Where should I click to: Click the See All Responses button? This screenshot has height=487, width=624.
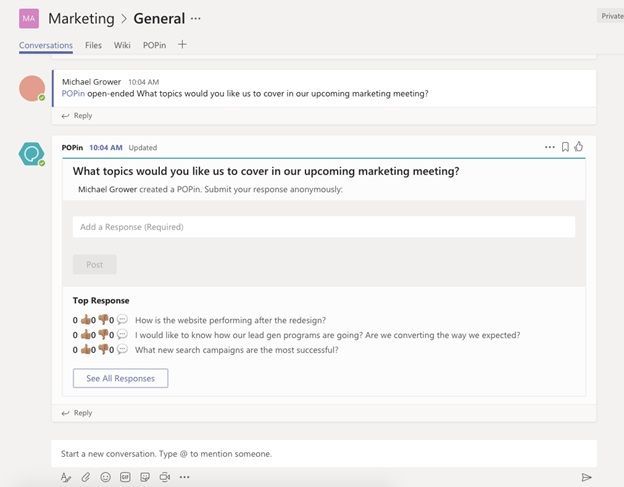(x=120, y=378)
